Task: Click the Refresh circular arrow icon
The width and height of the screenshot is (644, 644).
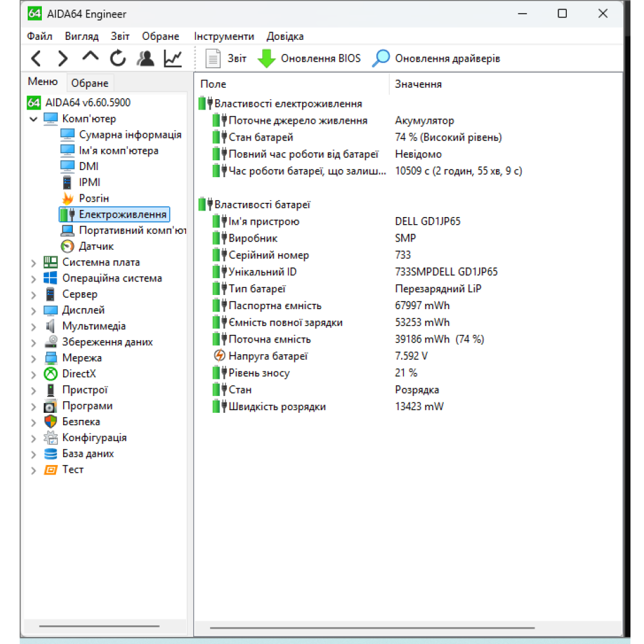Action: 118,59
